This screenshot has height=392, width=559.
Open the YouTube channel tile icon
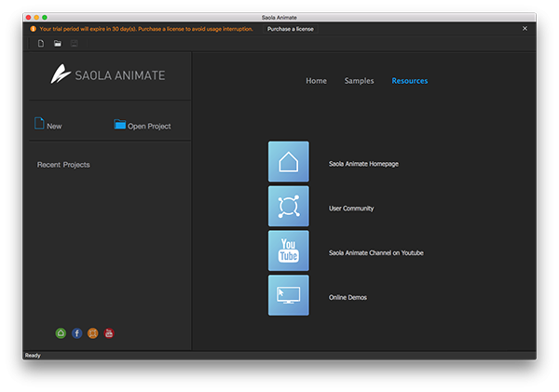(x=289, y=250)
